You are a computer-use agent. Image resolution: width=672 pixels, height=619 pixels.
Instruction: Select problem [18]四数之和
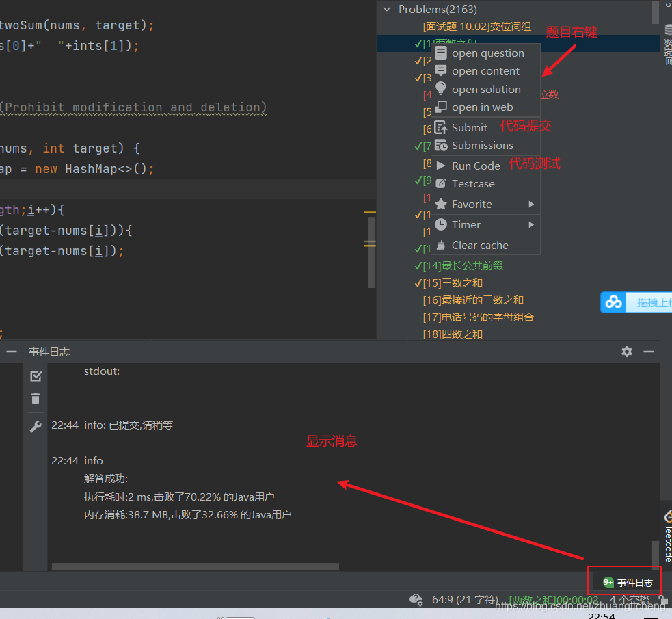point(453,334)
